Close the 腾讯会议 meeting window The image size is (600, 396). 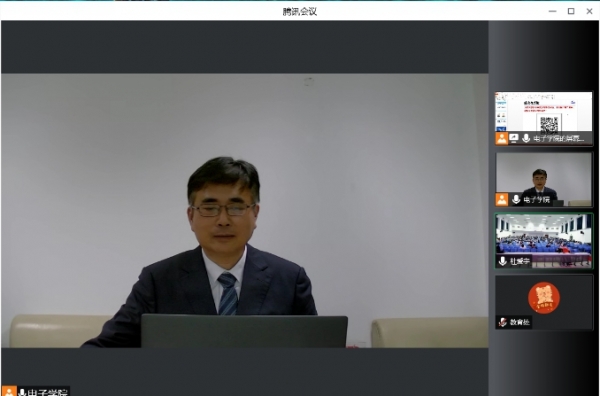589,11
